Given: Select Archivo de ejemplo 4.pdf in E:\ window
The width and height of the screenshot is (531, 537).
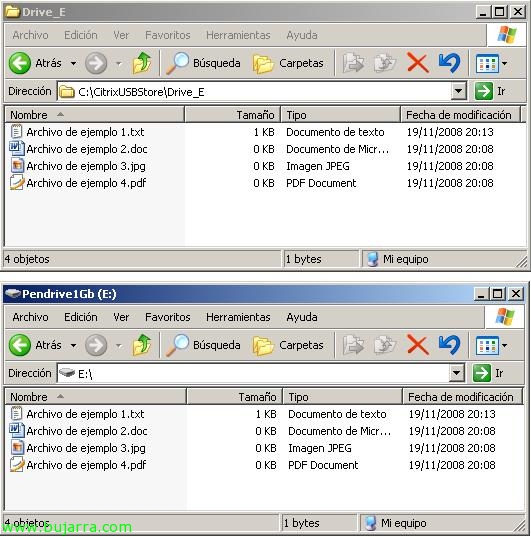Looking at the screenshot, I should (86, 465).
